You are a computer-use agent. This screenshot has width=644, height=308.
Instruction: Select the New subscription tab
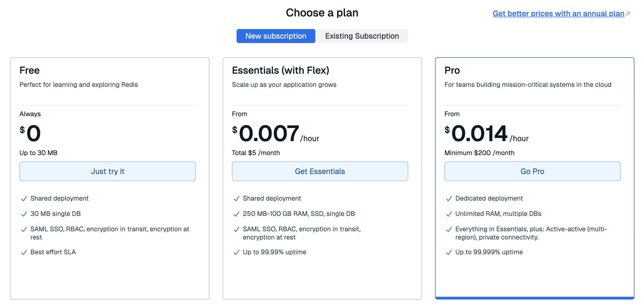[x=276, y=36]
